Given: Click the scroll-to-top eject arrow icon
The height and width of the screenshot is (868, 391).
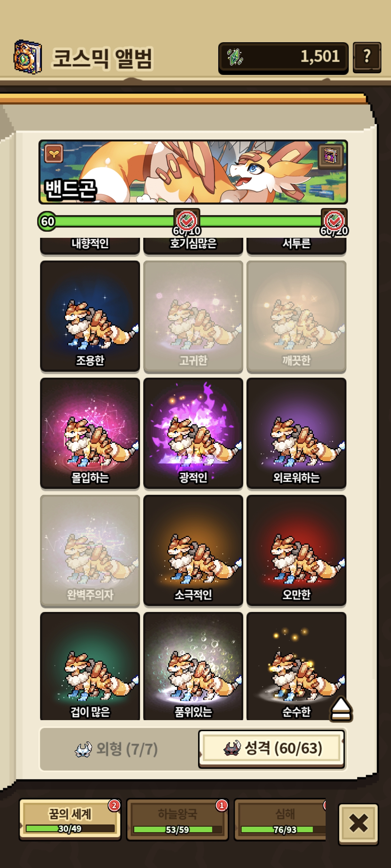Looking at the screenshot, I should [x=341, y=709].
